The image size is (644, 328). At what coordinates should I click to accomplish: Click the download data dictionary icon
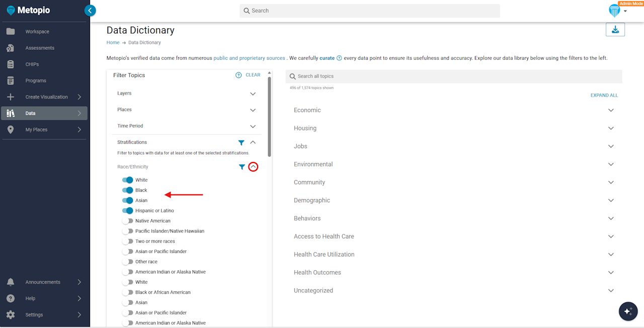615,30
